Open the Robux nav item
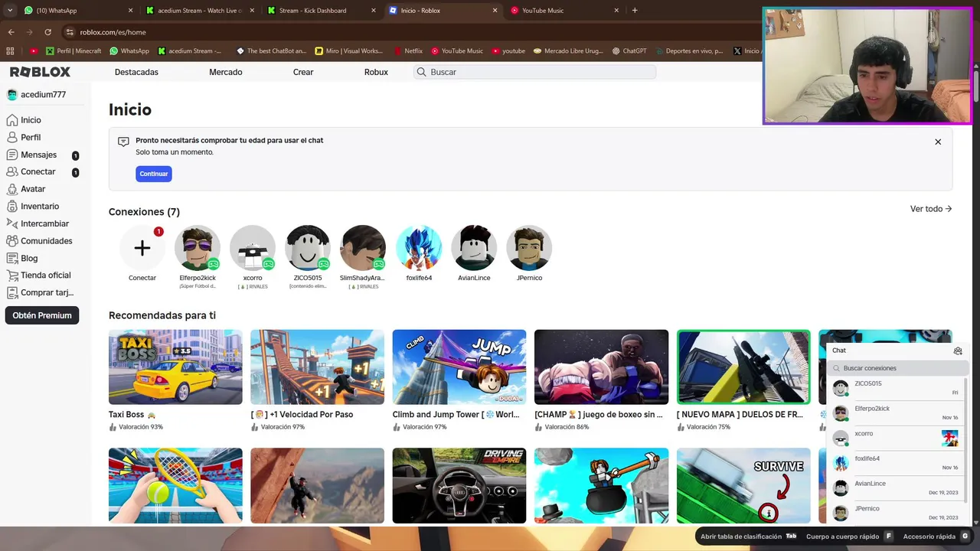 click(376, 72)
